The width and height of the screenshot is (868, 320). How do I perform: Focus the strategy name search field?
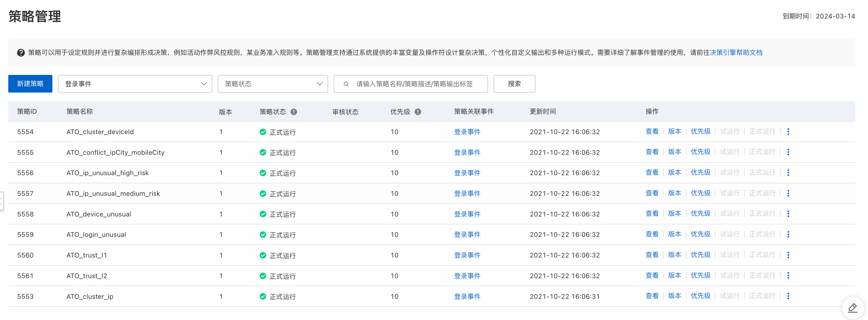click(x=411, y=84)
